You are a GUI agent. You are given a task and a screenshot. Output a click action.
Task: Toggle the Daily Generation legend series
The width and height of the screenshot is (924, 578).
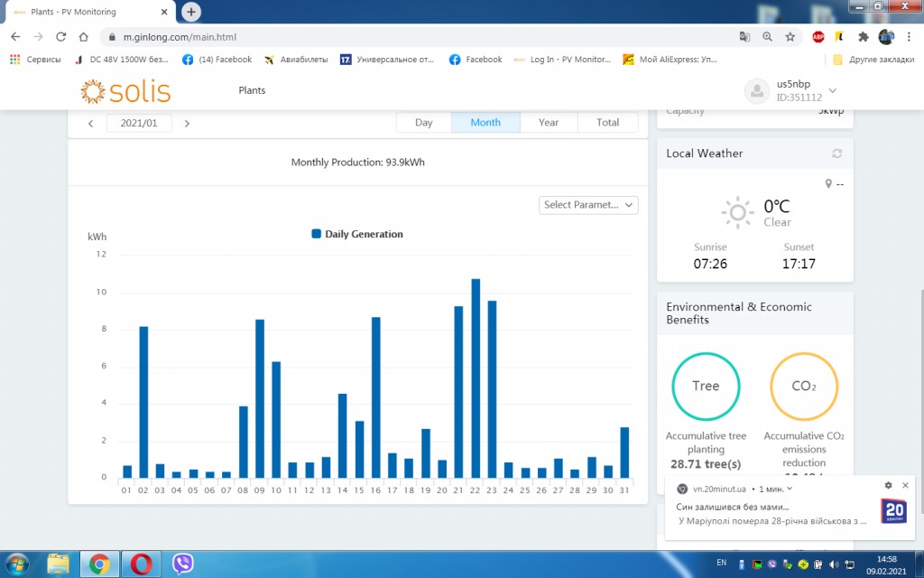pyautogui.click(x=357, y=234)
